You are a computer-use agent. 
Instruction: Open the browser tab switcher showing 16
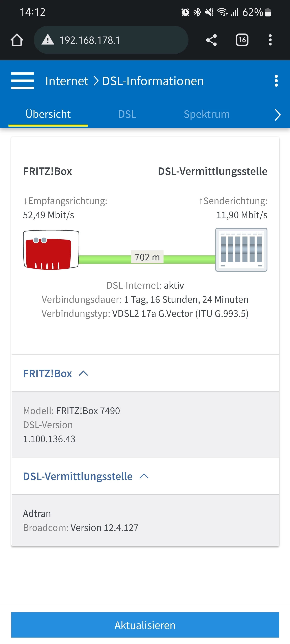point(242,40)
